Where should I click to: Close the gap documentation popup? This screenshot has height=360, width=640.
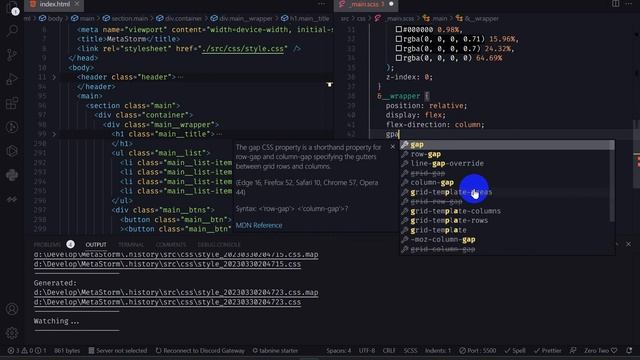(x=393, y=147)
